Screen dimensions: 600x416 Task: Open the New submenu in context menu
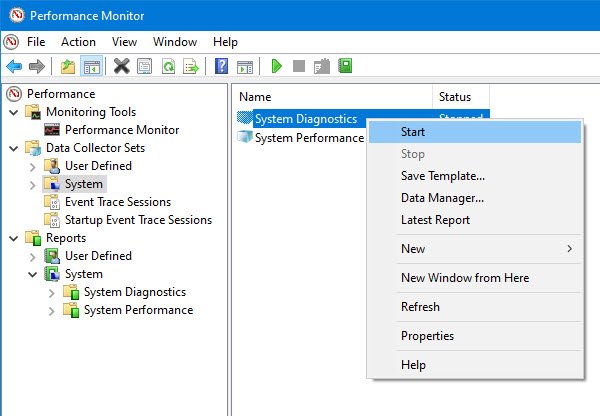[x=413, y=249]
